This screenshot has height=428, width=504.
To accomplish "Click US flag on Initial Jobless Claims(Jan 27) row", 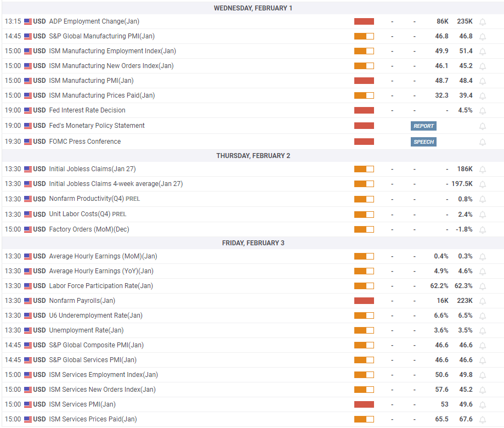I will coord(28,169).
